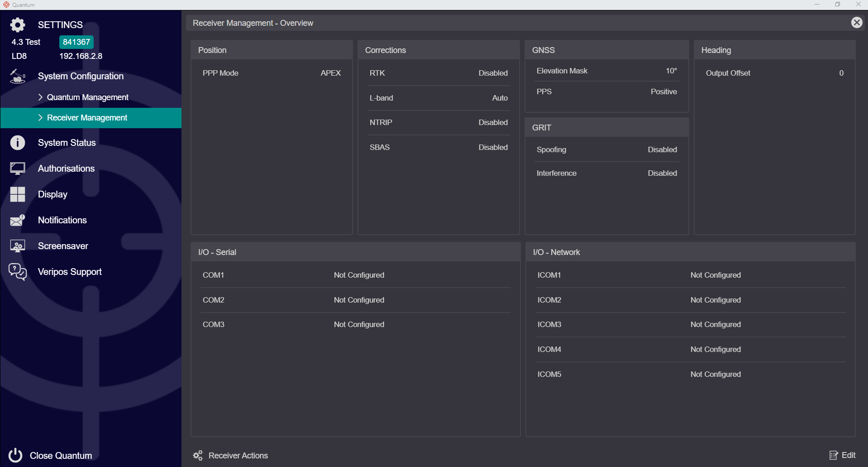Click the System Configuration satellite dish icon
Viewport: 868px width, 467px height.
(18, 76)
